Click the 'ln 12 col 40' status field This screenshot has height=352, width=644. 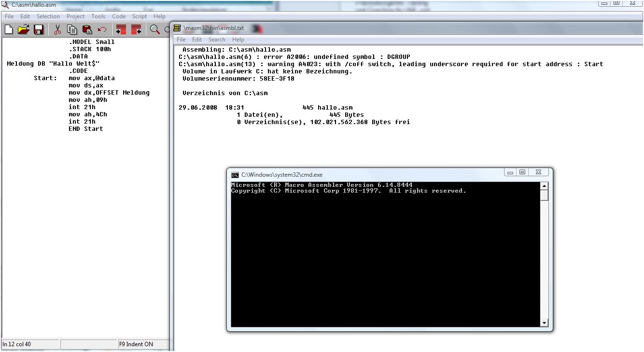click(x=30, y=344)
